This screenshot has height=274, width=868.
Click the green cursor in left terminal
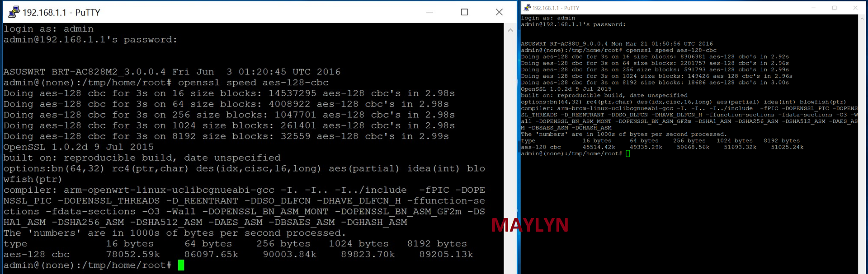tap(181, 265)
